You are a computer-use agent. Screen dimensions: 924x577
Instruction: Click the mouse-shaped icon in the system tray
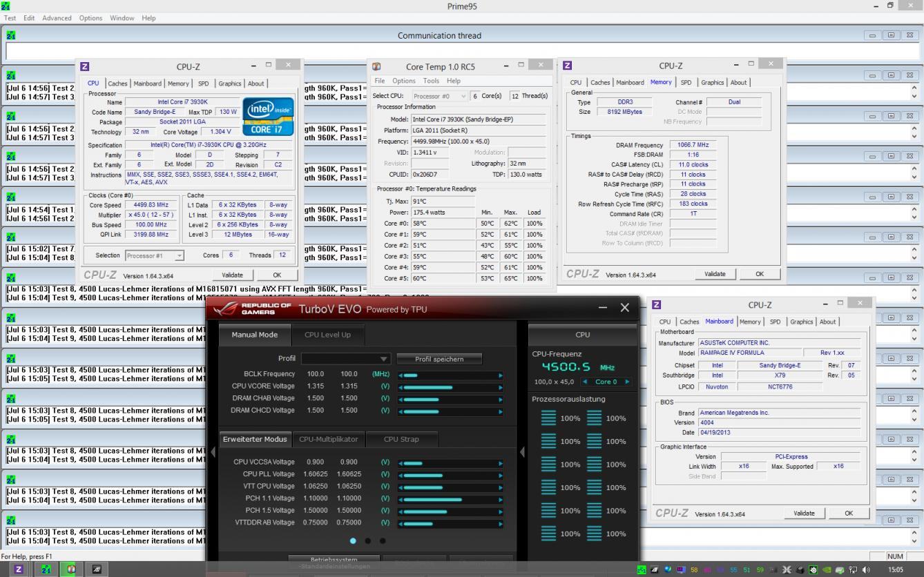pyautogui.click(x=800, y=570)
